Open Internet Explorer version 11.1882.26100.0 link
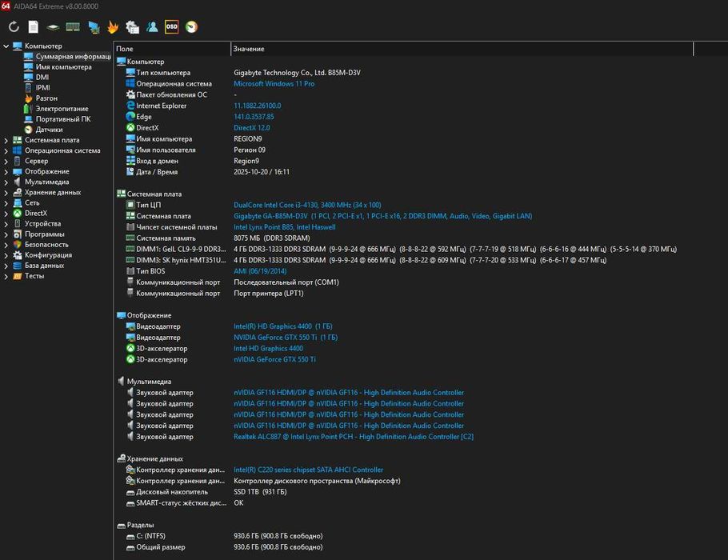728x560 pixels. (258, 106)
